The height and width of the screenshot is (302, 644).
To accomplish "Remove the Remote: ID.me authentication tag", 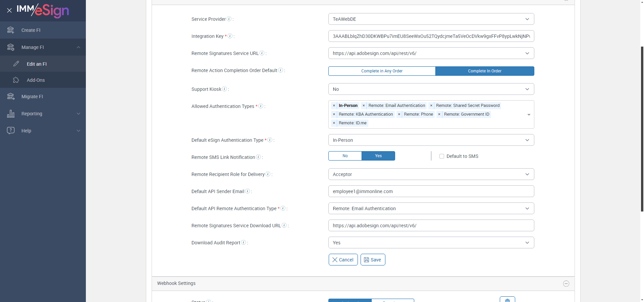I will [x=334, y=123].
